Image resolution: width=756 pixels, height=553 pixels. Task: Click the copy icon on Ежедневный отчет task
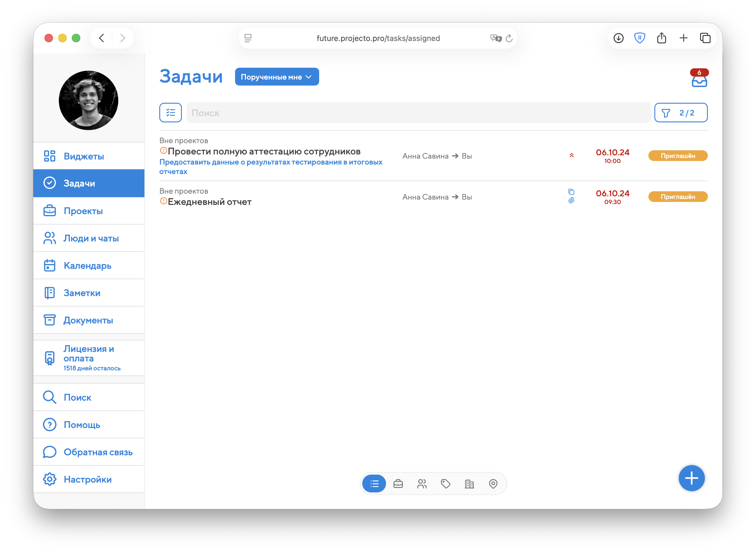[571, 192]
